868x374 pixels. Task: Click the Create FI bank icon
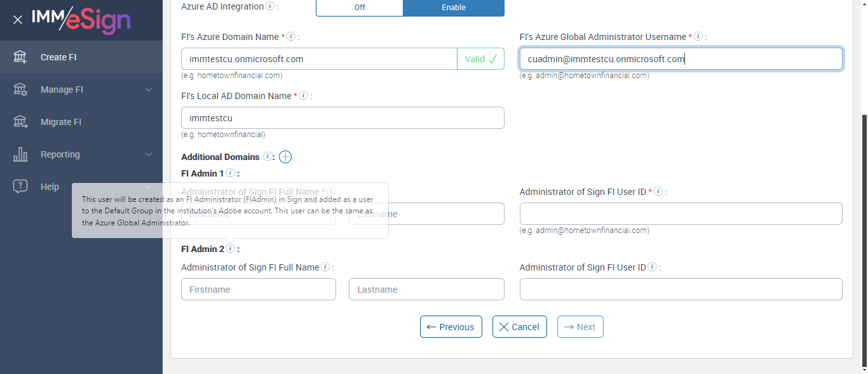click(20, 57)
